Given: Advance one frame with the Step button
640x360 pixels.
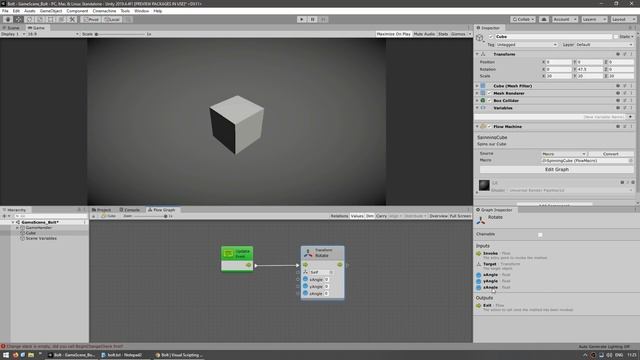Looking at the screenshot, I should (323, 19).
